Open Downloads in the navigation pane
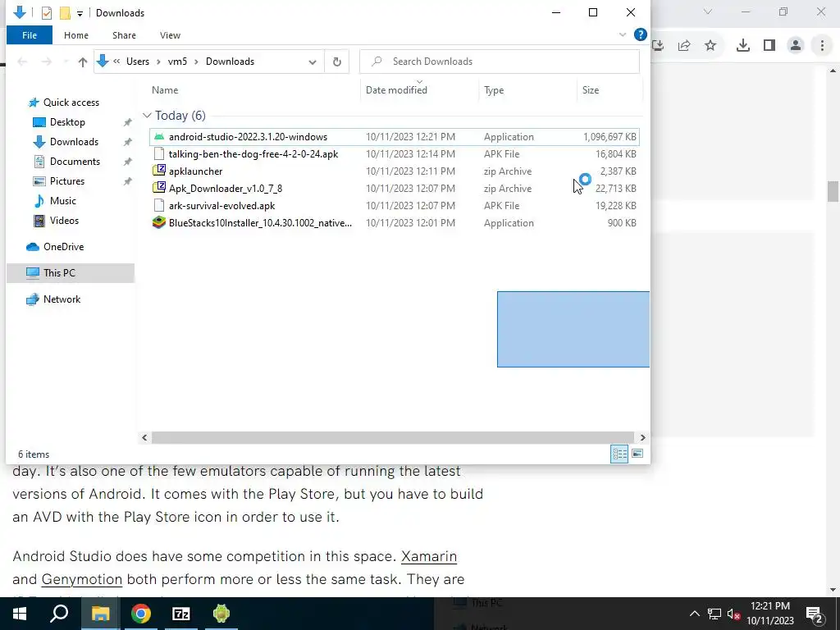The height and width of the screenshot is (630, 840). click(74, 142)
